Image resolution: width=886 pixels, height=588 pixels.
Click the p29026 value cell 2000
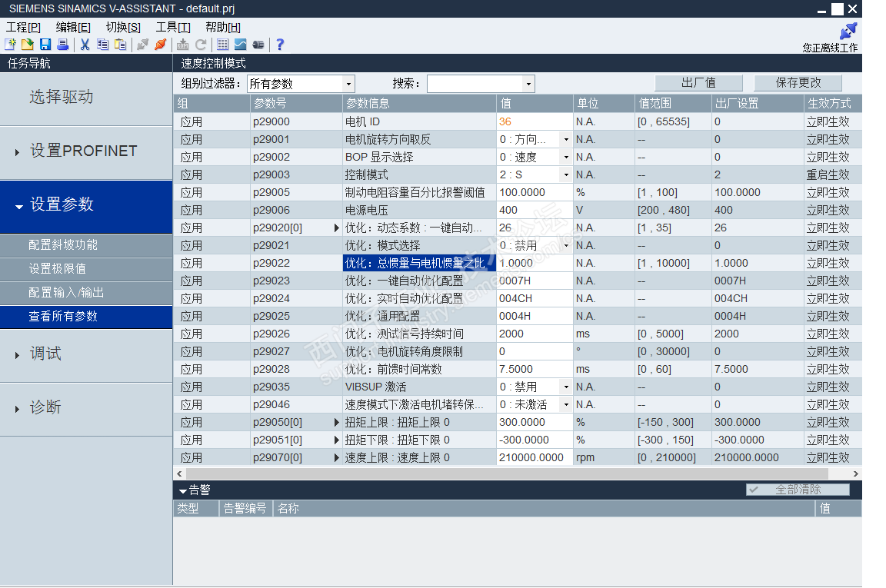pos(534,334)
